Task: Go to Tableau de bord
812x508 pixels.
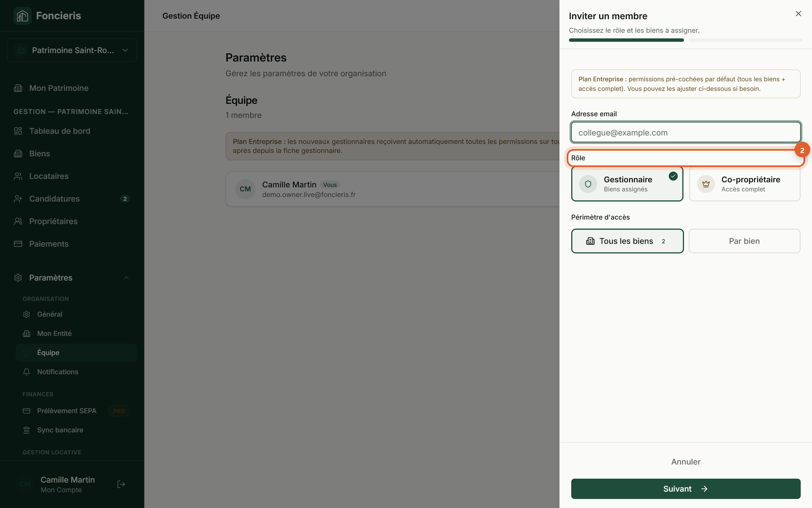Action: 72,131
